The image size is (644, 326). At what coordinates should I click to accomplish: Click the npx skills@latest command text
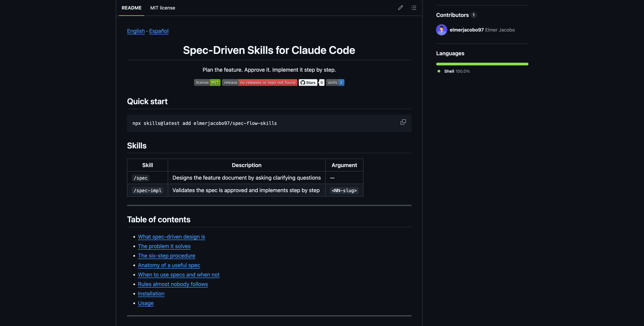click(204, 123)
